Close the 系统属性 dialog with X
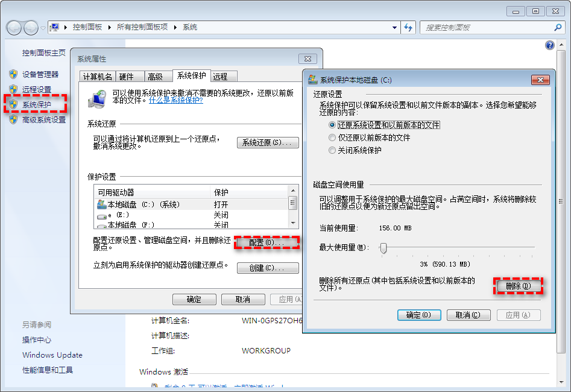571x392 pixels. [308, 58]
